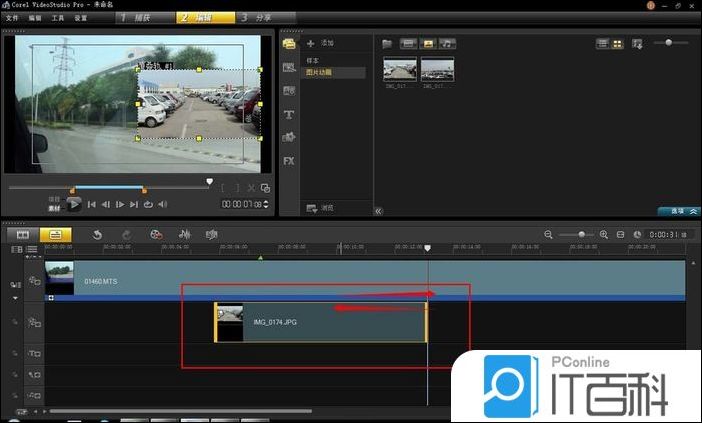Open the FX filter library panel
The height and width of the screenshot is (423, 702).
pos(289,160)
